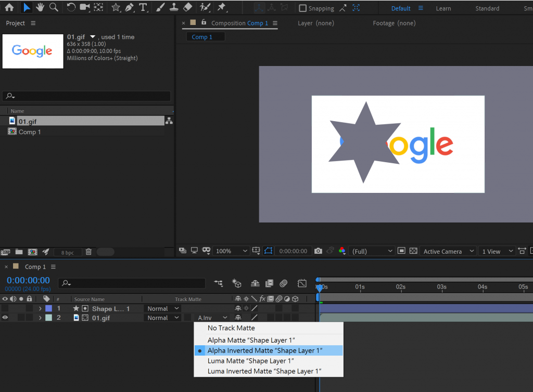533x392 pixels.
Task: Open the 100% magnification dropdown
Action: 232,251
